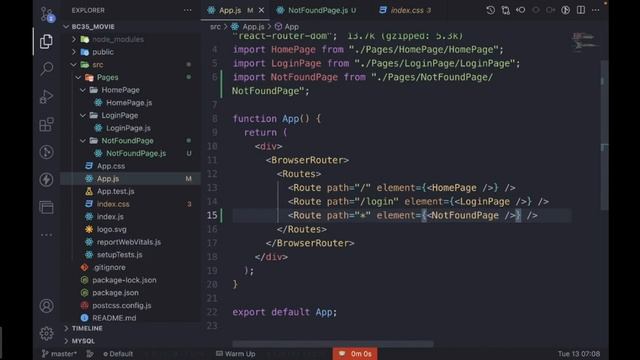
Task: Switch to the NotFoundPage.js tab
Action: tap(318, 10)
